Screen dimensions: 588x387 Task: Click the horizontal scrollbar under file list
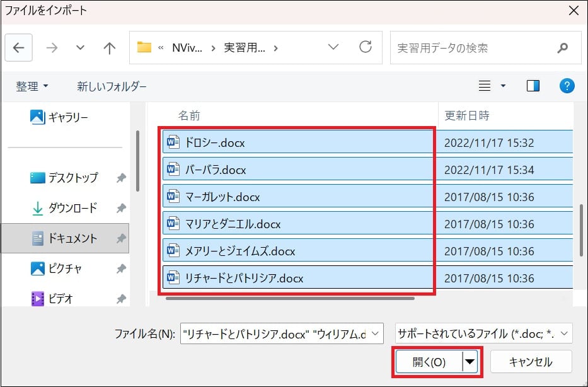(290, 297)
